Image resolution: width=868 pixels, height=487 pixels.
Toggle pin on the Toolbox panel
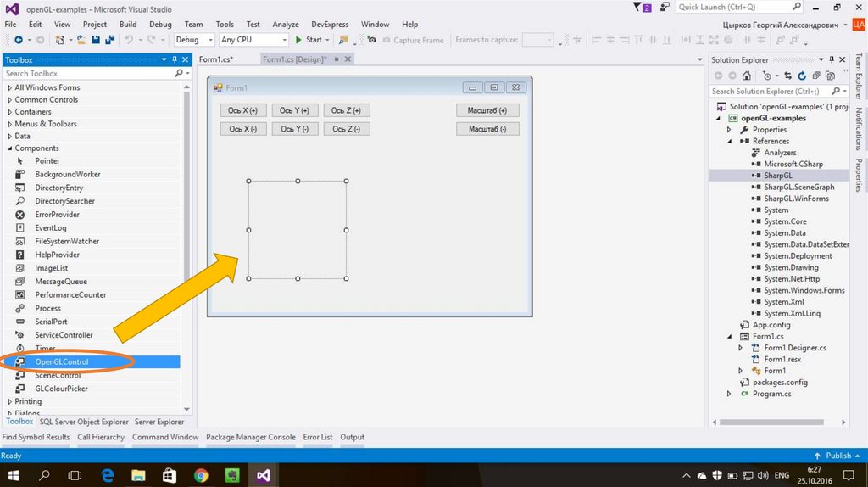(175, 60)
